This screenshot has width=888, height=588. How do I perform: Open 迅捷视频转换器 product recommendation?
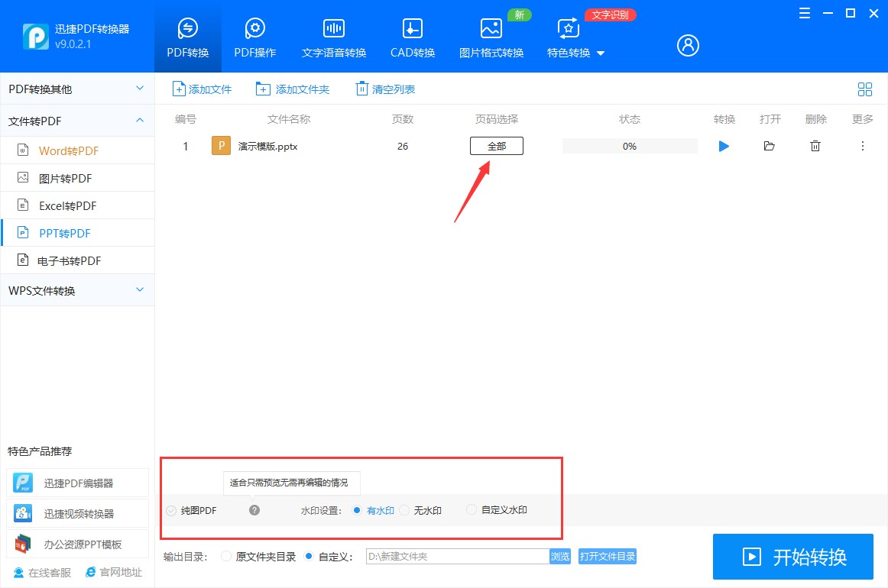click(x=78, y=513)
